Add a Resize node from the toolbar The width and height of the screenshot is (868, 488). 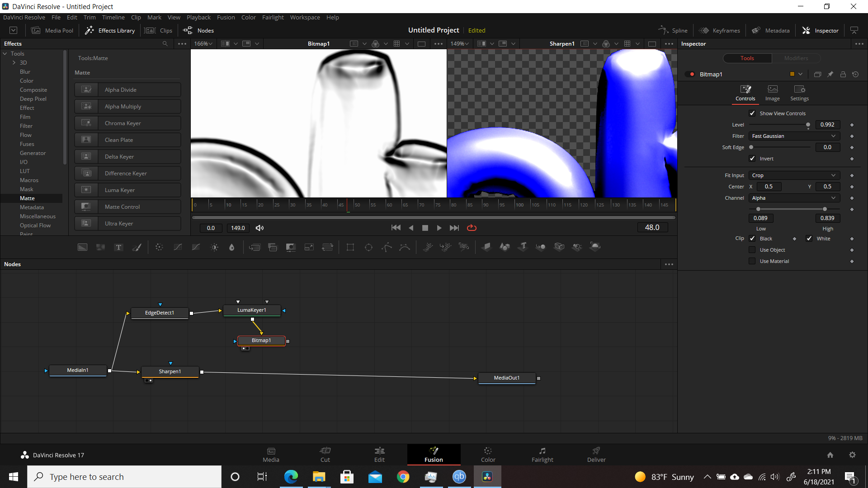click(x=309, y=247)
